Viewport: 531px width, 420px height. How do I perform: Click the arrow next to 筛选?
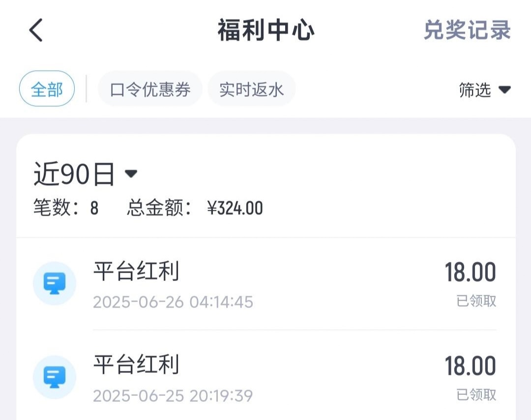pyautogui.click(x=505, y=90)
